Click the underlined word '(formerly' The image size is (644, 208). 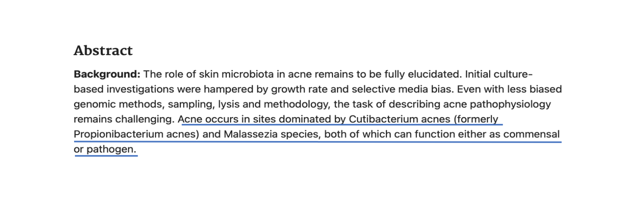476,119
